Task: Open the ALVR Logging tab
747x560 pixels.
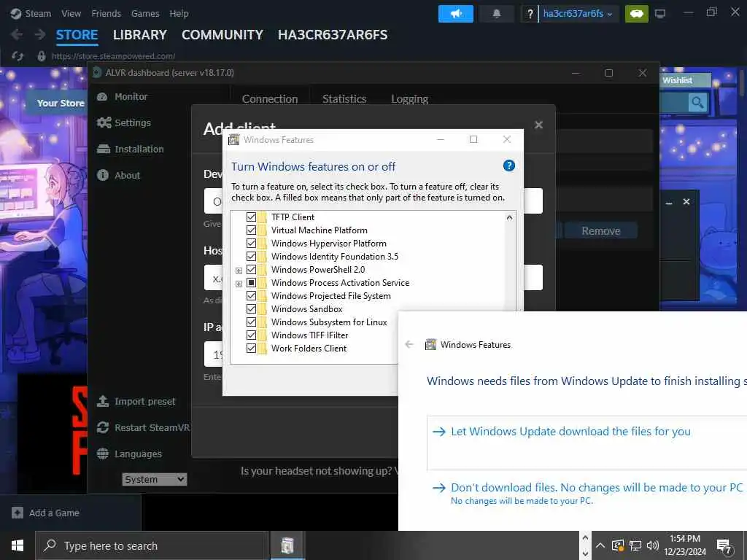Action: pos(410,99)
